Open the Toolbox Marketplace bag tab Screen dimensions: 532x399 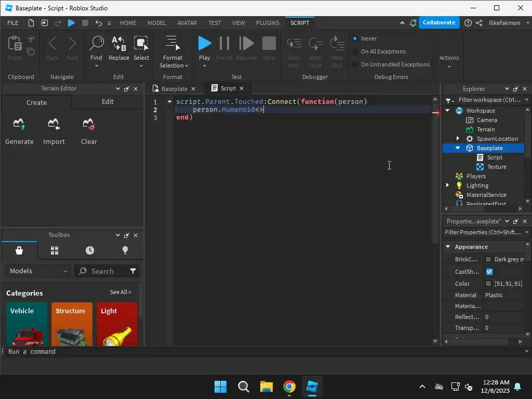19,250
